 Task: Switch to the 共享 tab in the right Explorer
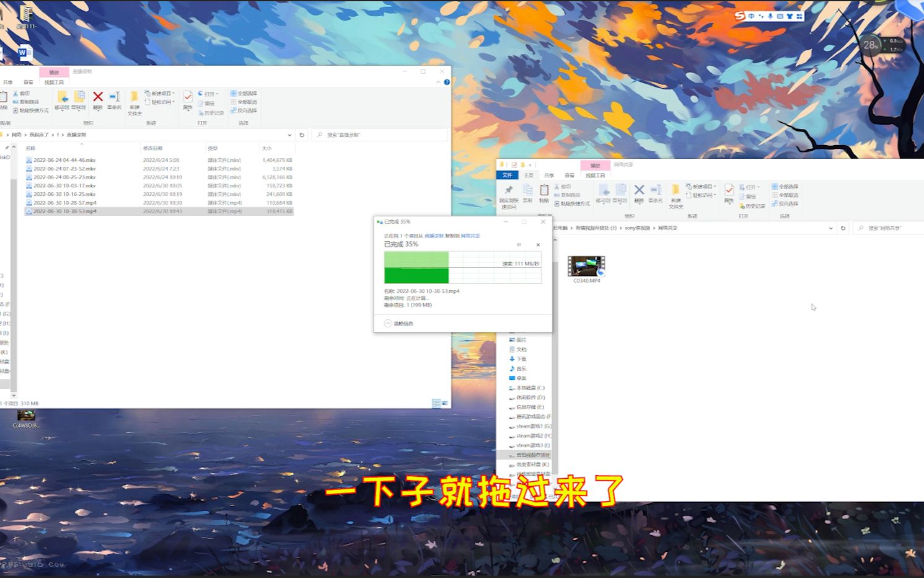click(x=549, y=176)
